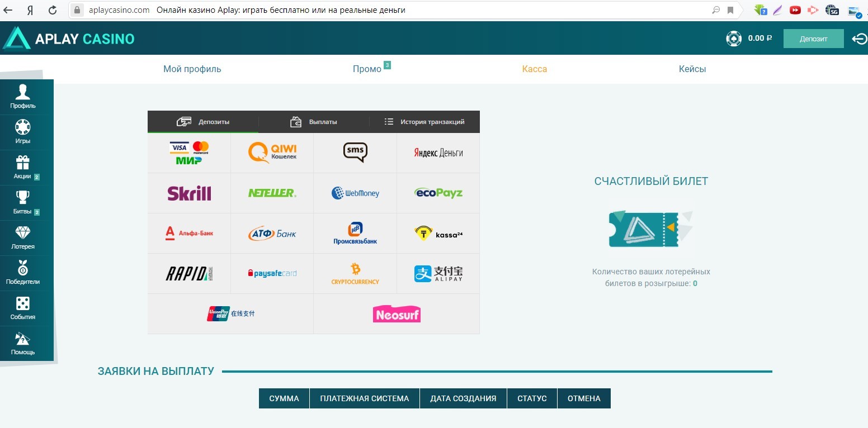
Task: Switch to the Выплаты tab
Action: click(314, 122)
